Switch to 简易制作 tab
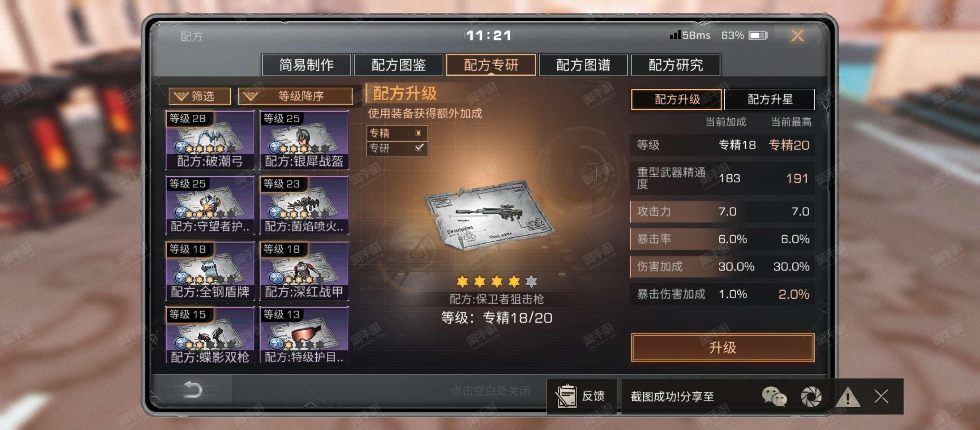 306,64
